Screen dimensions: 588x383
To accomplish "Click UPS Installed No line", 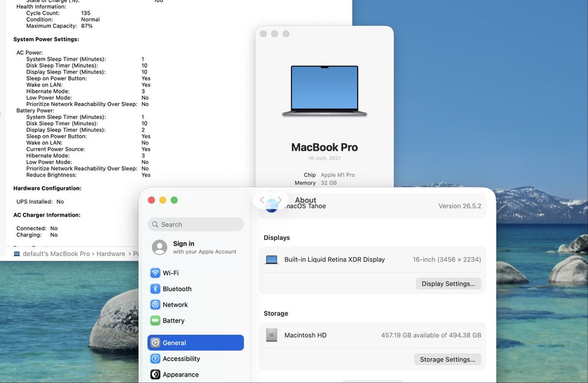I will tap(40, 201).
